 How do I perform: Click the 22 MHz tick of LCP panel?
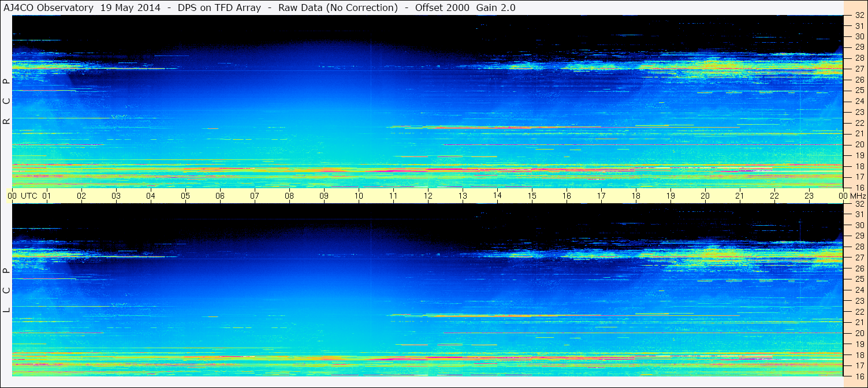[859, 311]
